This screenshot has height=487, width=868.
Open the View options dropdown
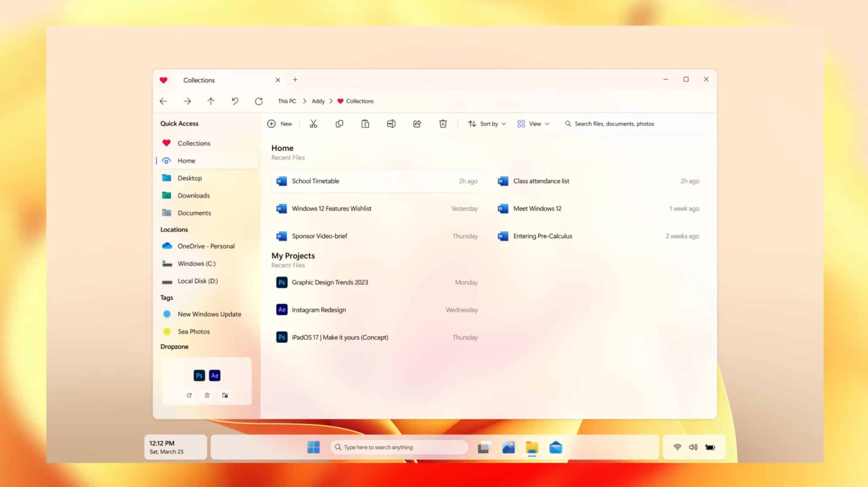pos(533,123)
